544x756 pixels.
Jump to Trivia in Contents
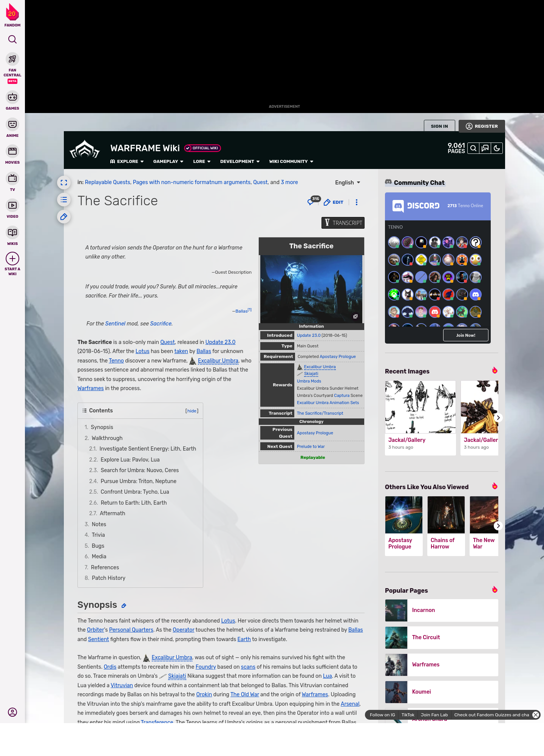point(95,535)
